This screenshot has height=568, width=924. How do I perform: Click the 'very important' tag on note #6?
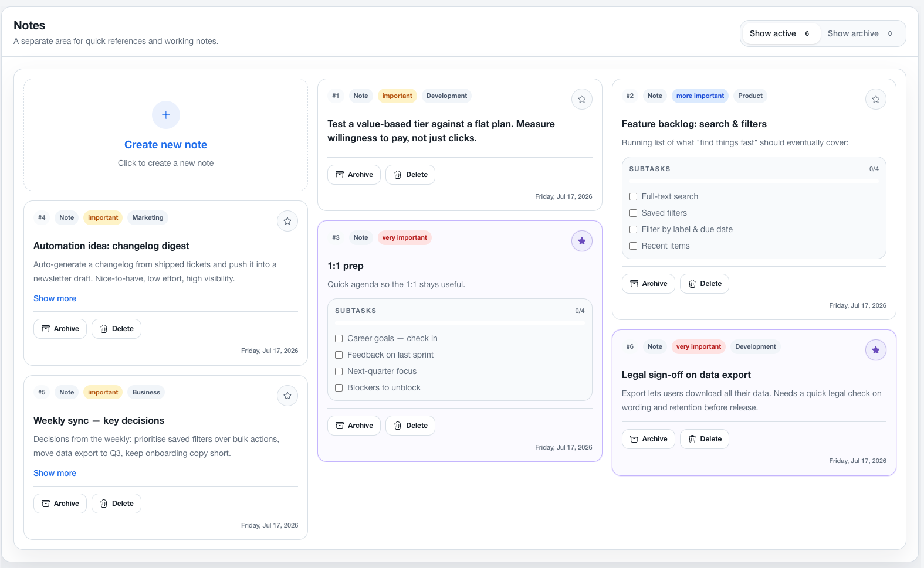(699, 347)
